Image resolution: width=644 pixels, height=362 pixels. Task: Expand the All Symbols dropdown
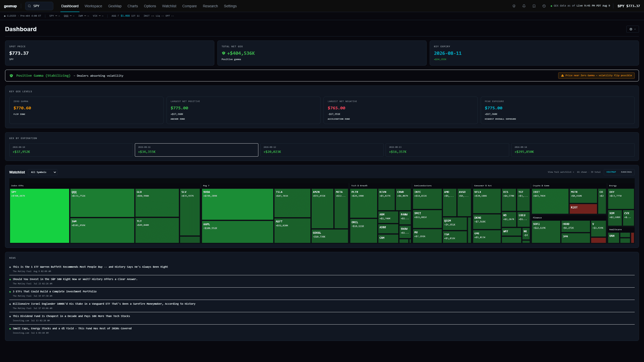coord(43,172)
